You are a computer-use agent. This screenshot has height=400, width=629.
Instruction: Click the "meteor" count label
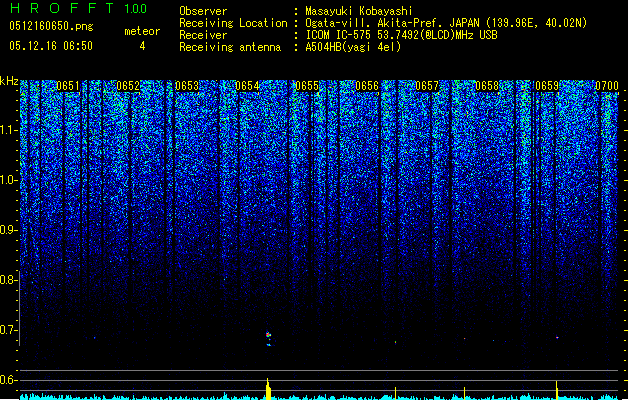[x=142, y=31]
